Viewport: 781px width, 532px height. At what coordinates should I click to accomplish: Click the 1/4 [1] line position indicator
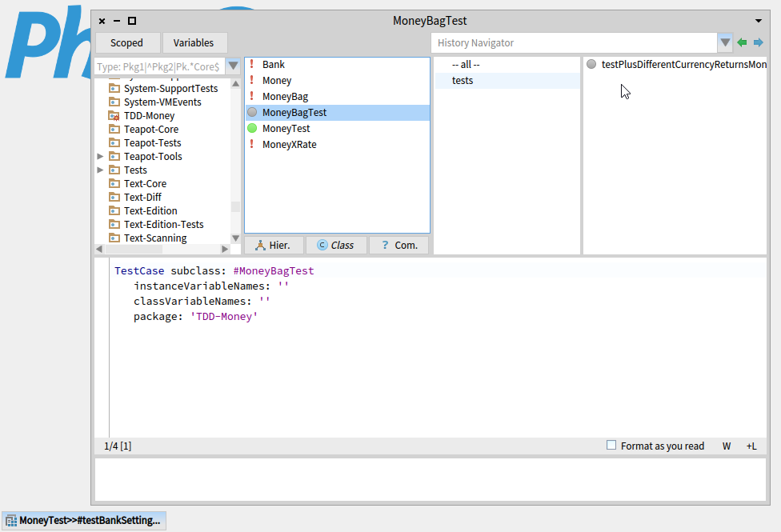(118, 446)
